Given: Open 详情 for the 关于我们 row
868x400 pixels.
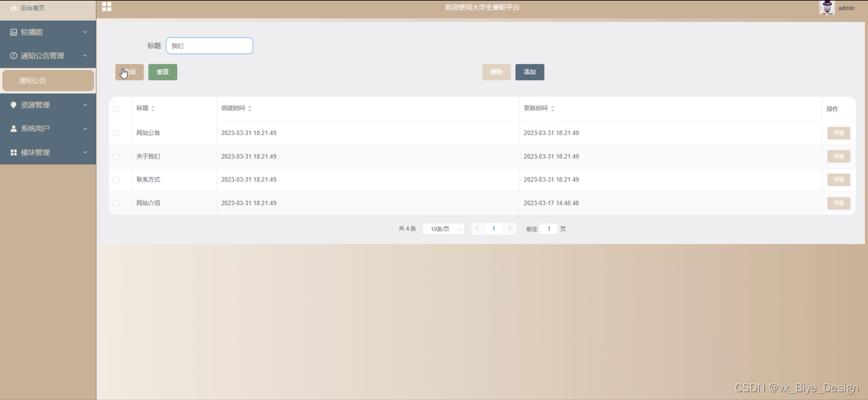Looking at the screenshot, I should tap(838, 156).
